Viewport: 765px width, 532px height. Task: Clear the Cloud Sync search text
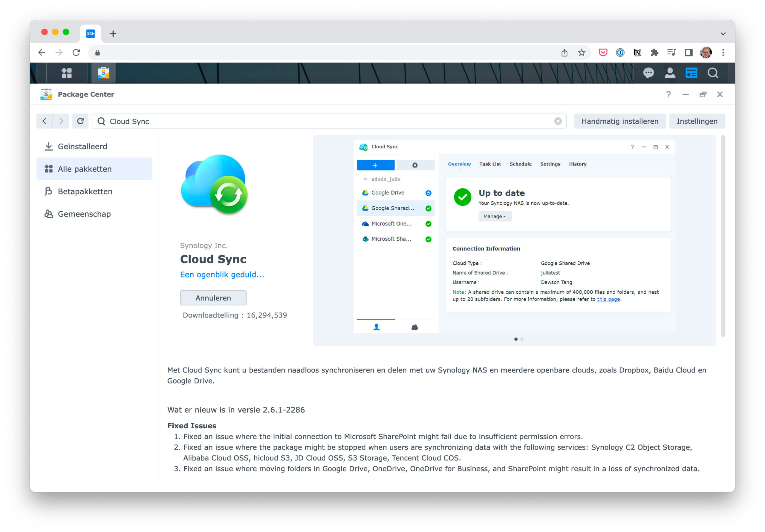pos(558,121)
